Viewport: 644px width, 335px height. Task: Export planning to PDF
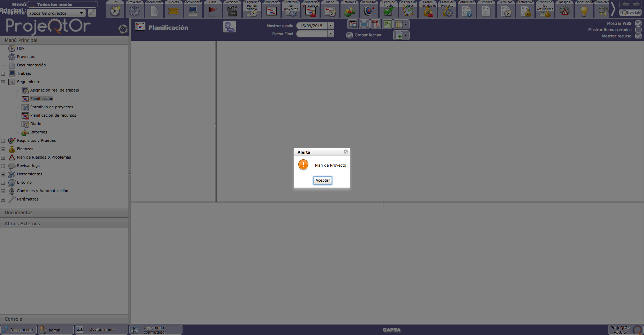tap(376, 24)
